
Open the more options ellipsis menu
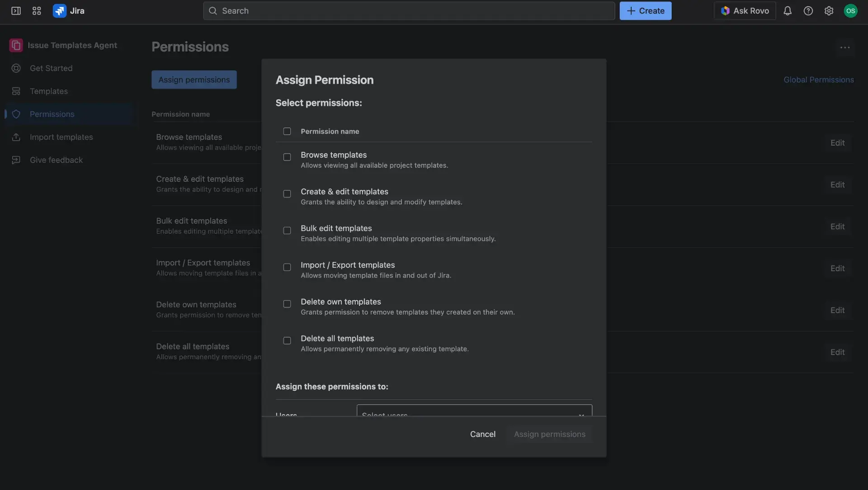[x=845, y=47]
